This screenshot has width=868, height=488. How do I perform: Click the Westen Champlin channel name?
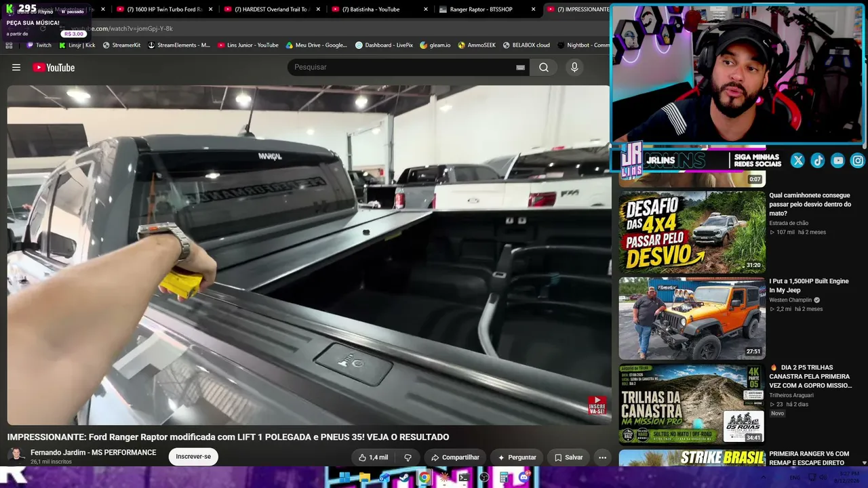coord(790,300)
